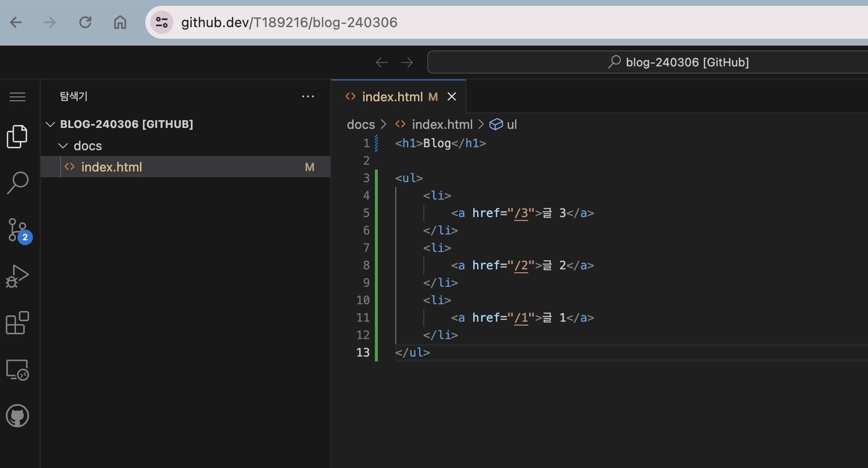
Task: Click the browser forward arrow
Action: click(50, 22)
